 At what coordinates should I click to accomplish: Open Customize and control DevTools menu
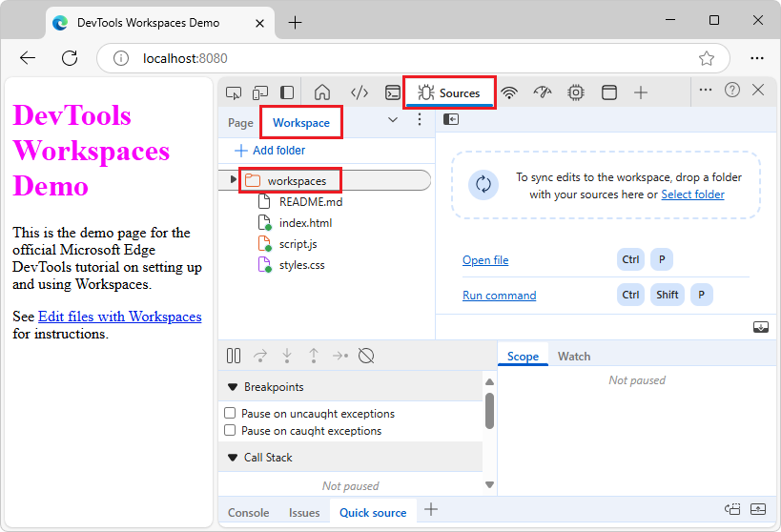point(706,91)
